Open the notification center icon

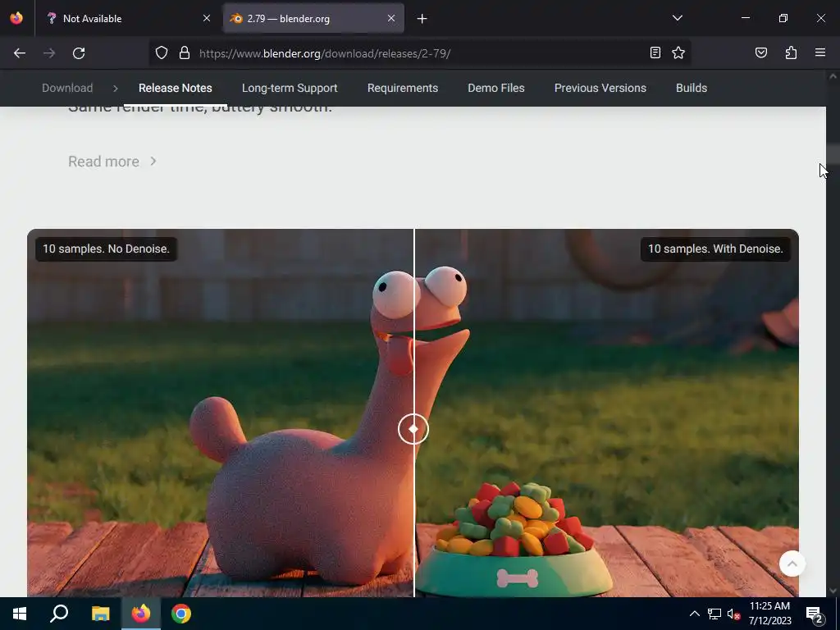pos(814,614)
